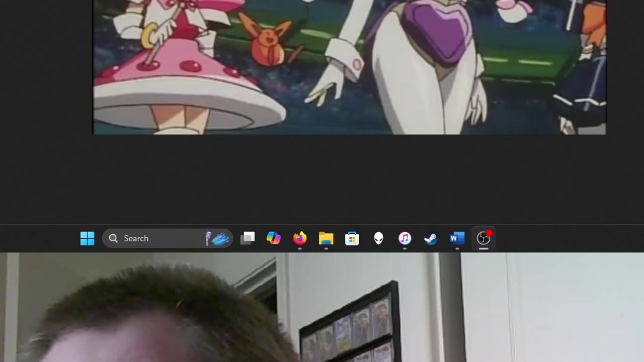644x362 pixels.
Task: Open Task View from taskbar
Action: coord(248,238)
